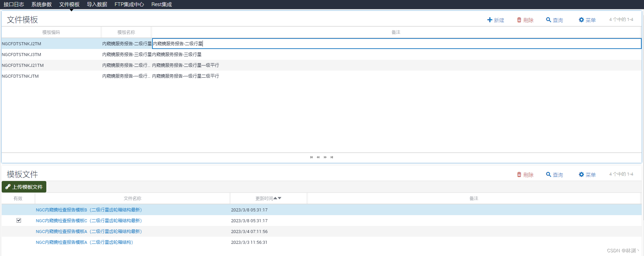Open the Rest集成 tab

[162, 4]
